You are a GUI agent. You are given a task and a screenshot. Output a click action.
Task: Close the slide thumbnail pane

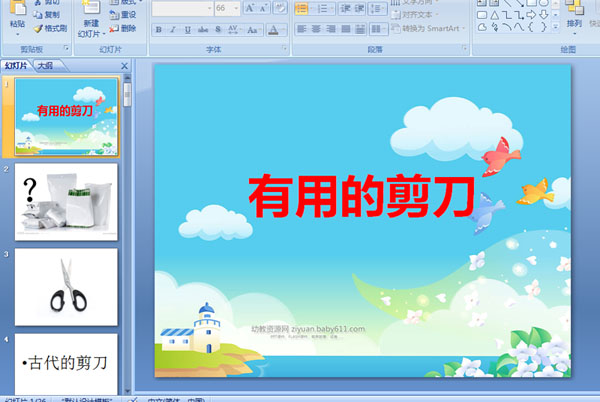point(124,66)
